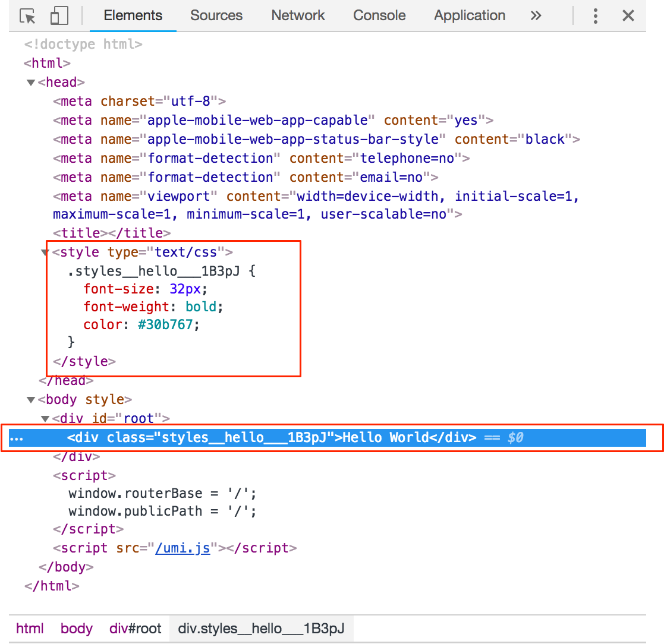Select the empty title element row
This screenshot has width=664, height=644.
112,233
